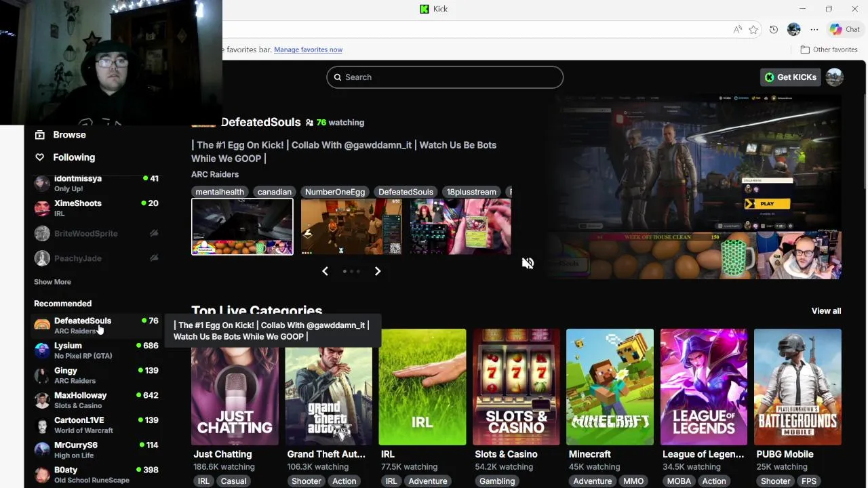Open the user profile avatar menu
The width and height of the screenshot is (868, 488).
coord(835,77)
